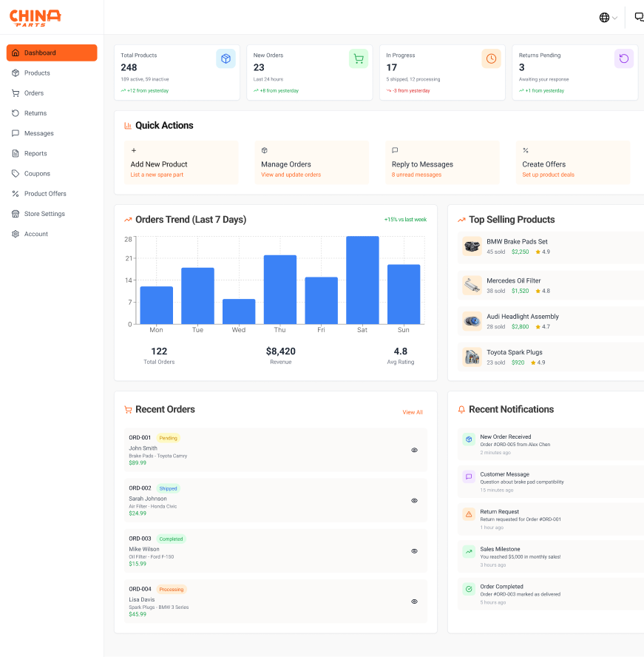Open the chat icon in header
Screen dimensions: 644x657
click(639, 18)
